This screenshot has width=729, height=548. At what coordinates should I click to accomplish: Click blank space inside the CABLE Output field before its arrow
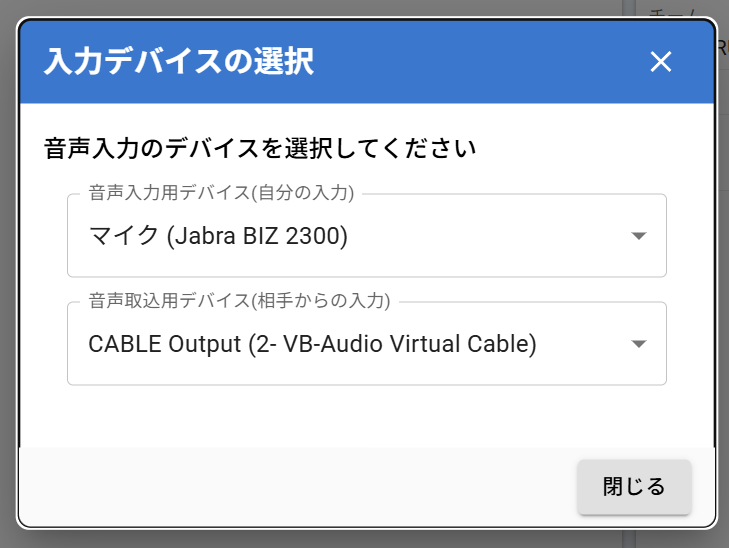tap(585, 344)
